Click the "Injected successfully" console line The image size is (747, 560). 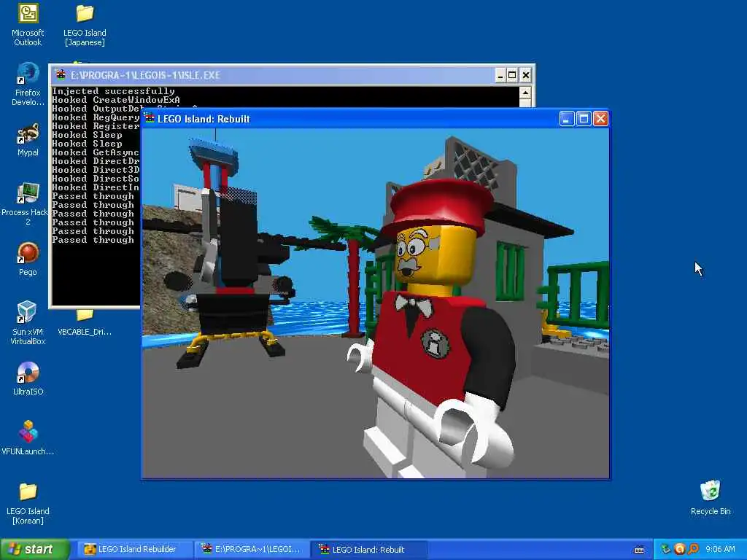coord(113,91)
